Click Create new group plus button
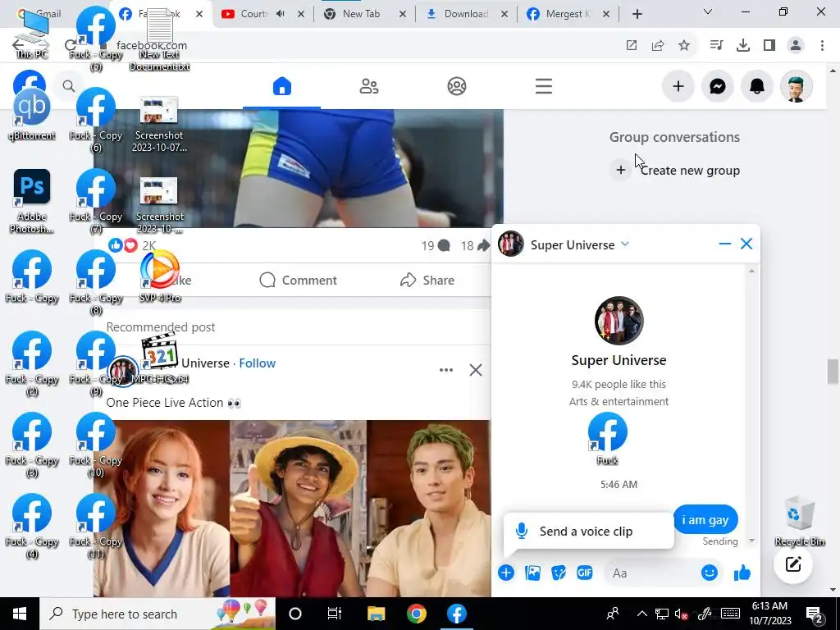840x630 pixels. (x=620, y=170)
